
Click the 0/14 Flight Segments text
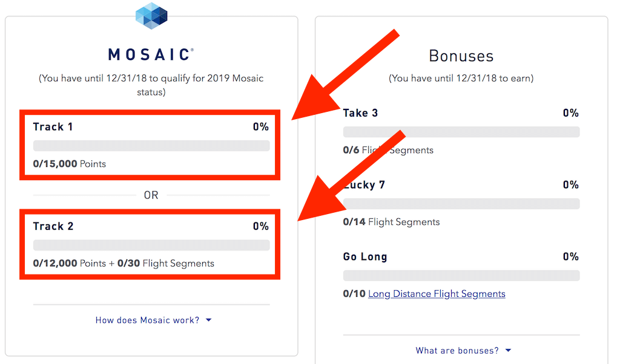[392, 222]
